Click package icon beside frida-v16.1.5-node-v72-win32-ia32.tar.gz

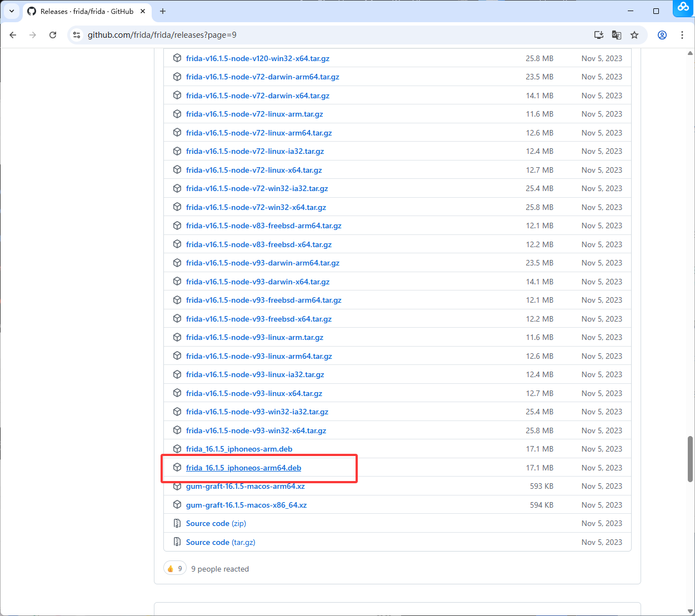(x=177, y=188)
